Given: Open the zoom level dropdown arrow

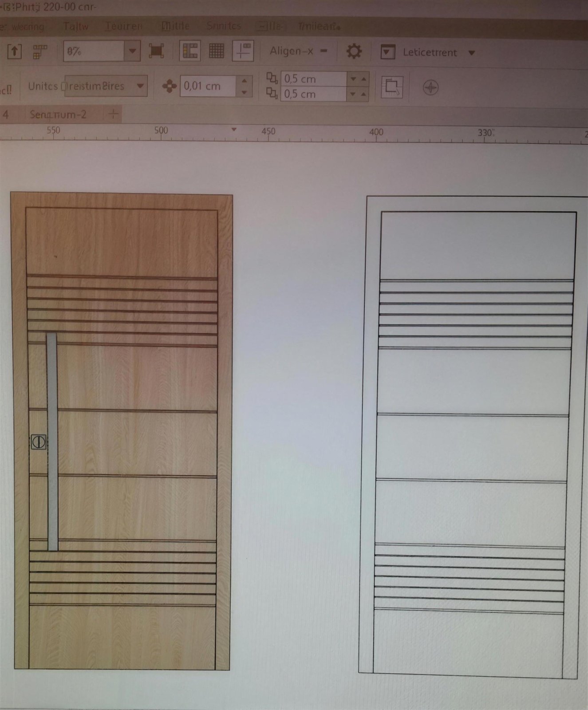Looking at the screenshot, I should tap(132, 51).
